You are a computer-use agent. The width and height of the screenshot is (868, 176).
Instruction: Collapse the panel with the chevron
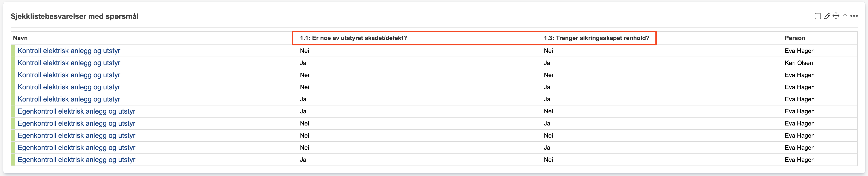pyautogui.click(x=845, y=16)
